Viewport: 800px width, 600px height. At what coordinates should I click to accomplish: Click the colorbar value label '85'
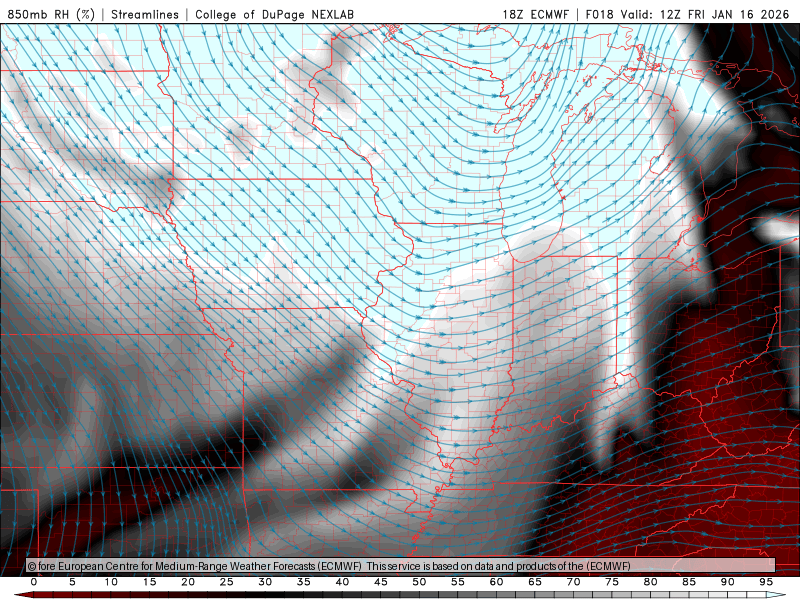689,582
